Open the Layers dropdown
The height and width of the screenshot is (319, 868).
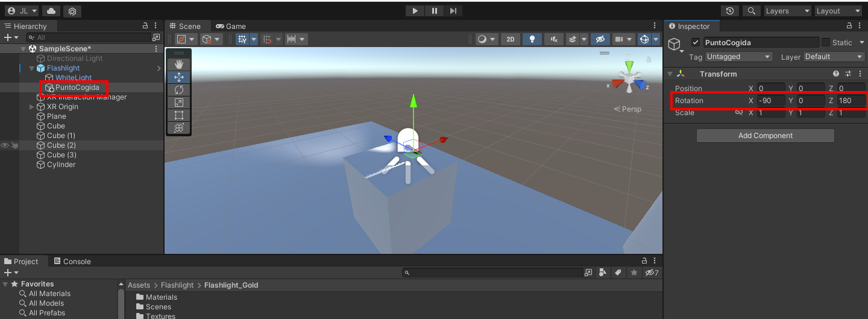tap(787, 11)
